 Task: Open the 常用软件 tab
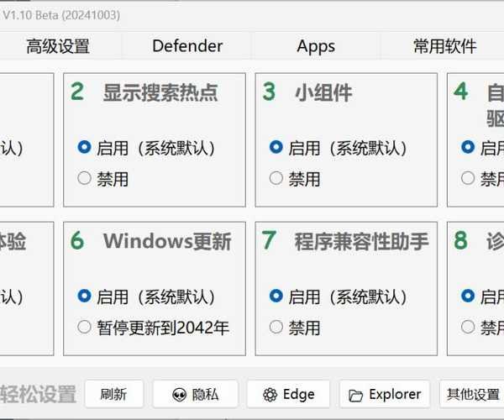(444, 47)
